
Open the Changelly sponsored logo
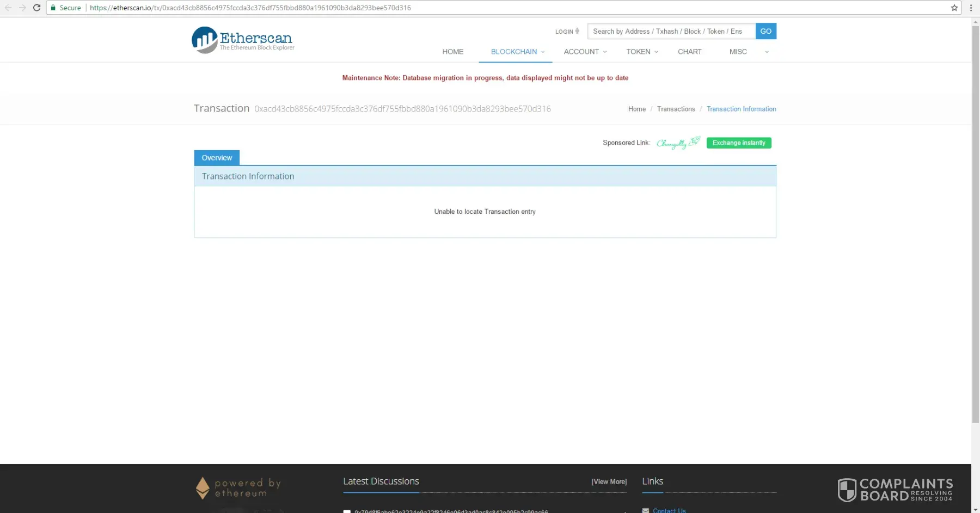(x=678, y=143)
